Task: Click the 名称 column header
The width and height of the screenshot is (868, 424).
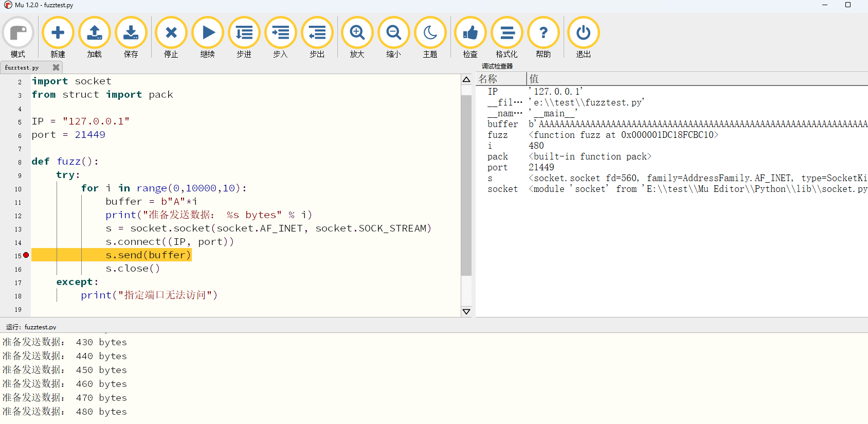Action: coord(501,79)
